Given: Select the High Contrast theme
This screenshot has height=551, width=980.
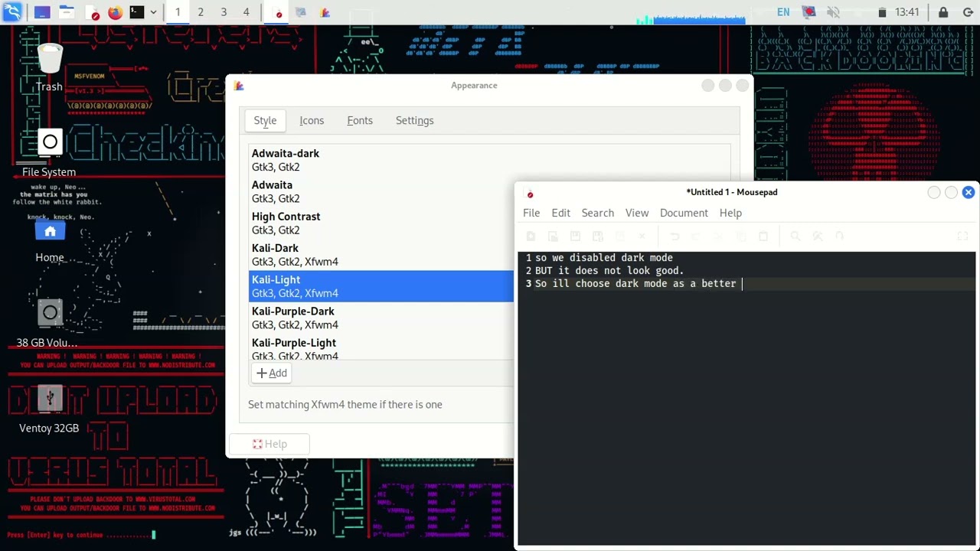Looking at the screenshot, I should tap(381, 223).
